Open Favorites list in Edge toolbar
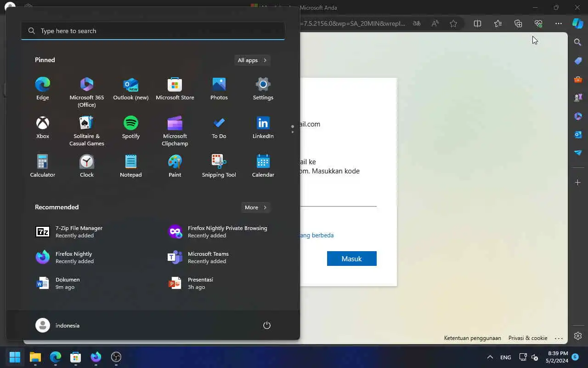 [498, 23]
